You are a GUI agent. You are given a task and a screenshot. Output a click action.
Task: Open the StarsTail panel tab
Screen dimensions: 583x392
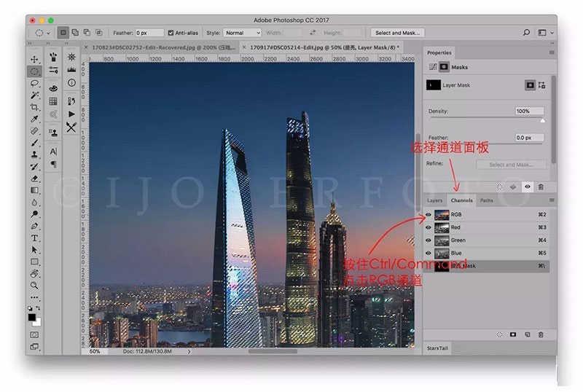437,348
